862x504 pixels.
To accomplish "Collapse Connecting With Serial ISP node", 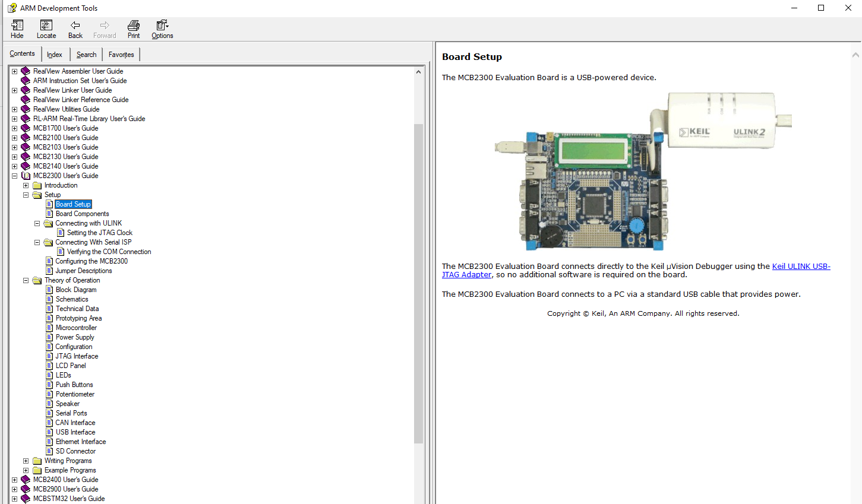I will (x=37, y=242).
